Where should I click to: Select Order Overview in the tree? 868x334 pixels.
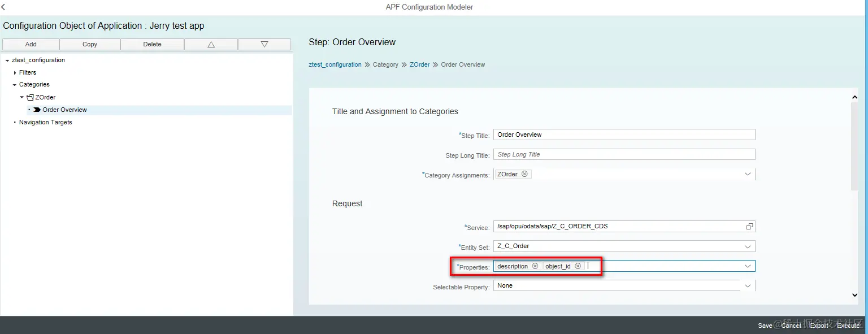click(x=64, y=110)
